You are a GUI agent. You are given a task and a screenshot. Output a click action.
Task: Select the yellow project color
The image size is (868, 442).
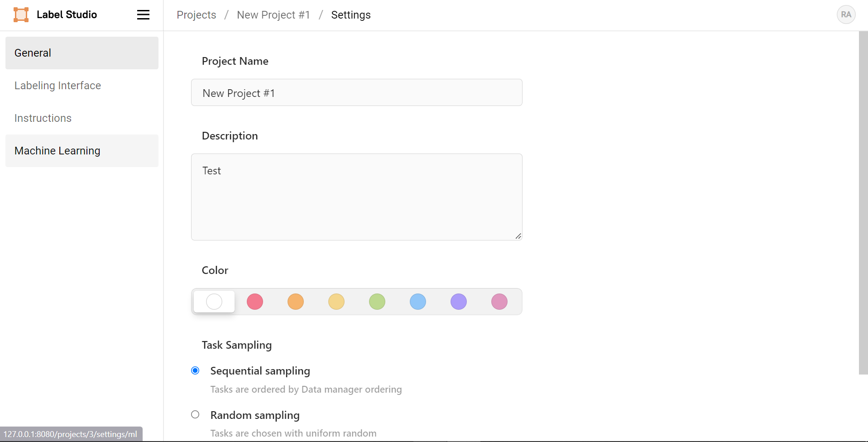[336, 302]
